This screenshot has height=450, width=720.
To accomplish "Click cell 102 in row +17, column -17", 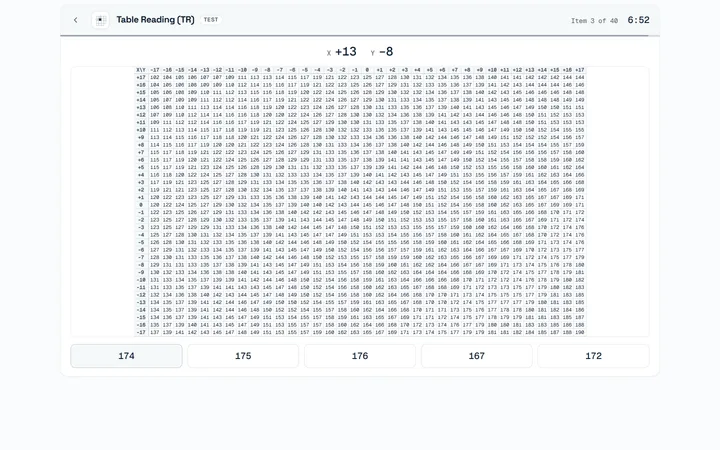I will coord(155,78).
